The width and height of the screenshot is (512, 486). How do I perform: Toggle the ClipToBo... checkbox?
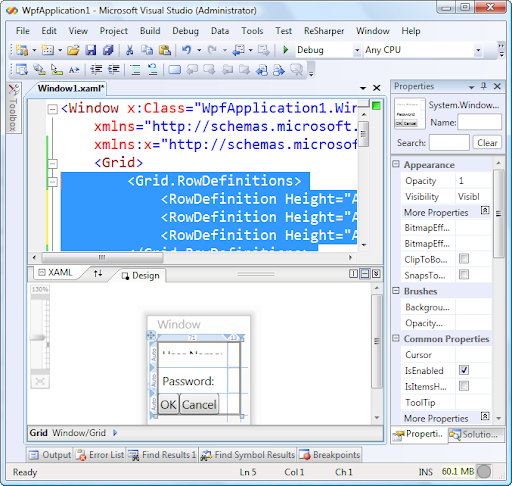(x=464, y=259)
